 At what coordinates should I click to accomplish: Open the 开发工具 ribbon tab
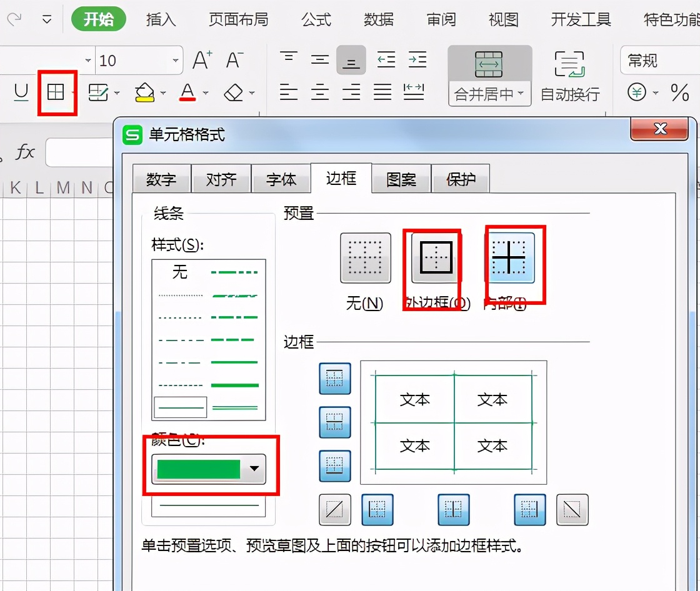coord(581,19)
